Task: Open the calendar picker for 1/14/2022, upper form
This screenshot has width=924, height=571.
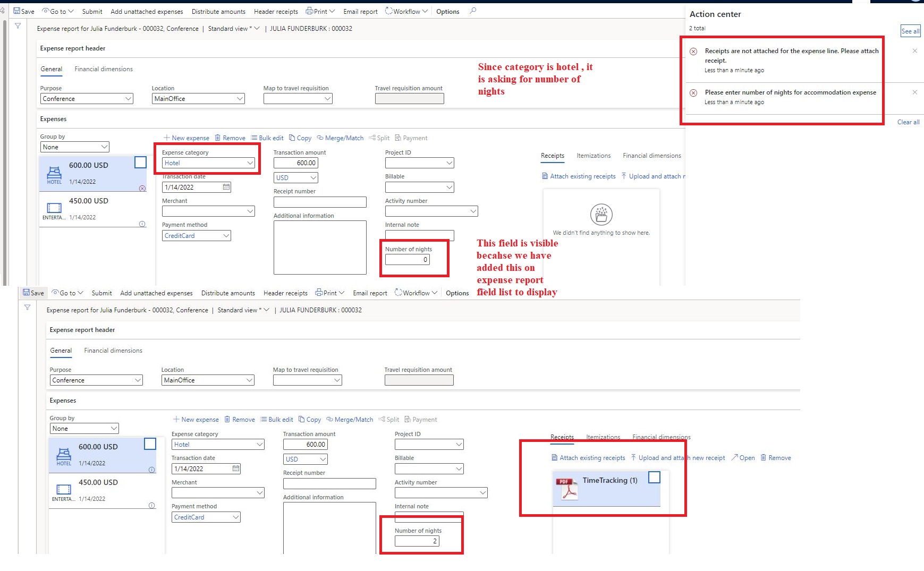Action: click(x=226, y=187)
